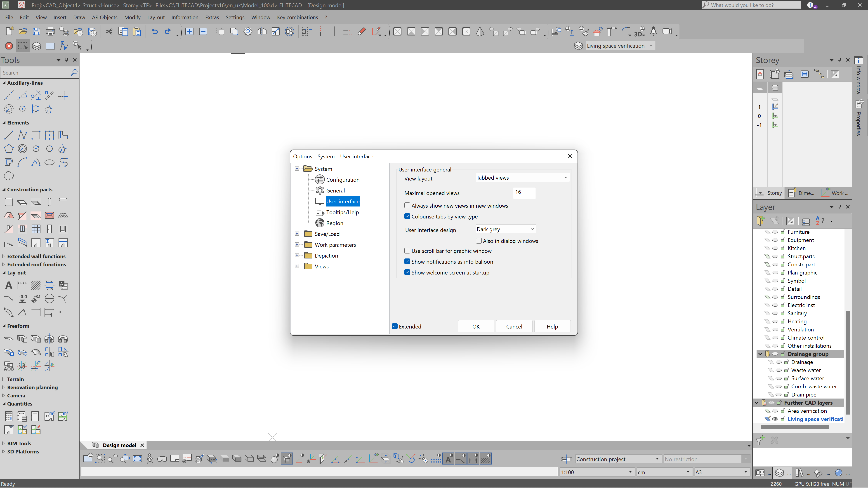The height and width of the screenshot is (488, 868).
Task: Click the storey book icon in the Storey panel
Action: [760, 74]
